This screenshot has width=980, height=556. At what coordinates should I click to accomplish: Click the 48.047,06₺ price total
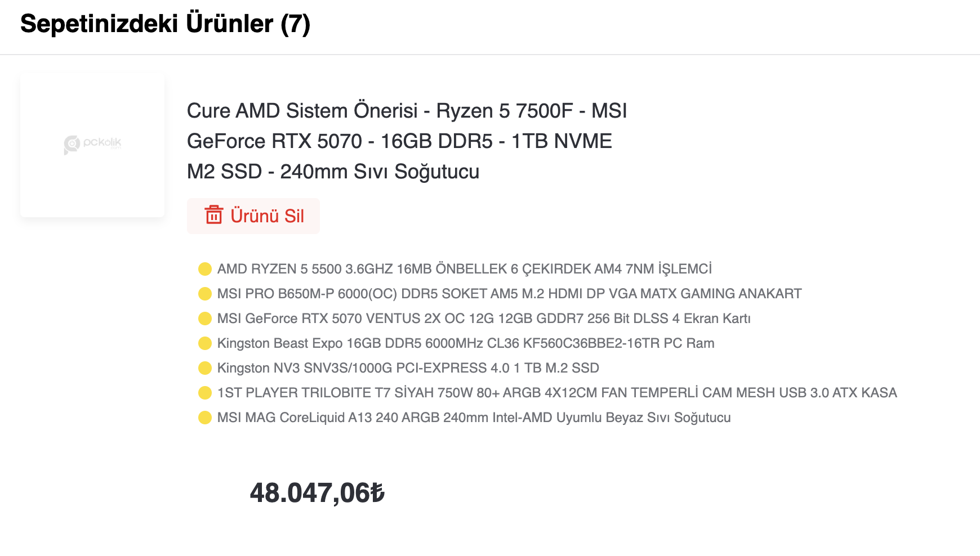pyautogui.click(x=317, y=493)
